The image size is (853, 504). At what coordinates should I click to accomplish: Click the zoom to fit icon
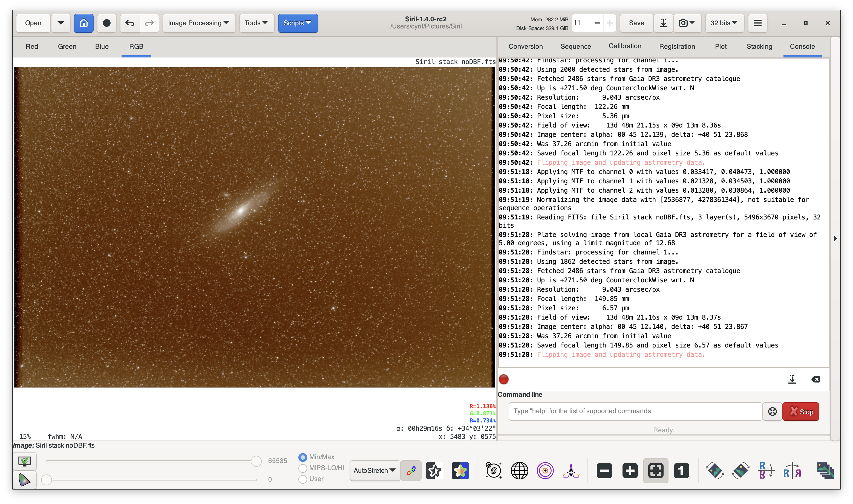tap(656, 471)
